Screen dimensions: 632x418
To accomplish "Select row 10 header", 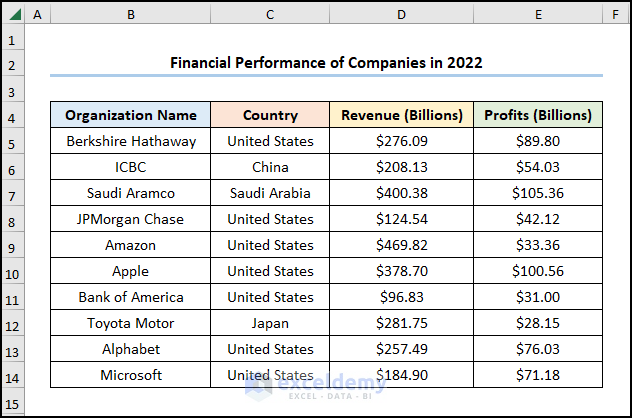I will (x=12, y=271).
